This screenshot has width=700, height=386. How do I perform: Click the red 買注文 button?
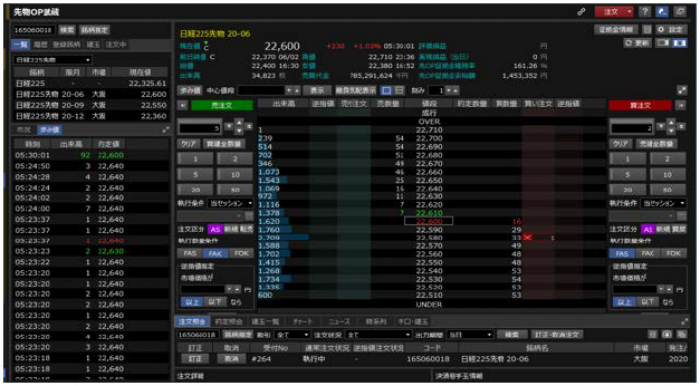coord(640,105)
